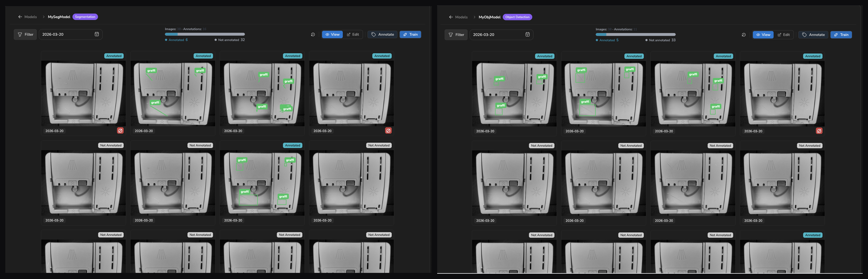Click the Annotate button in MySegModel window

(x=382, y=34)
